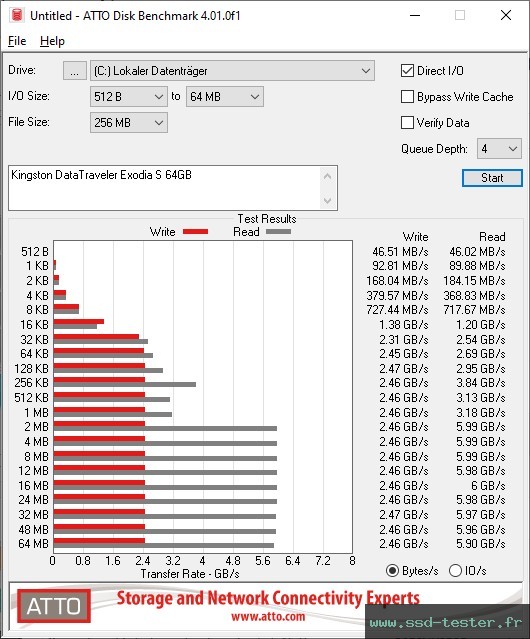The width and height of the screenshot is (530, 639).
Task: Click the 6 GB/s read value
Action: point(488,485)
